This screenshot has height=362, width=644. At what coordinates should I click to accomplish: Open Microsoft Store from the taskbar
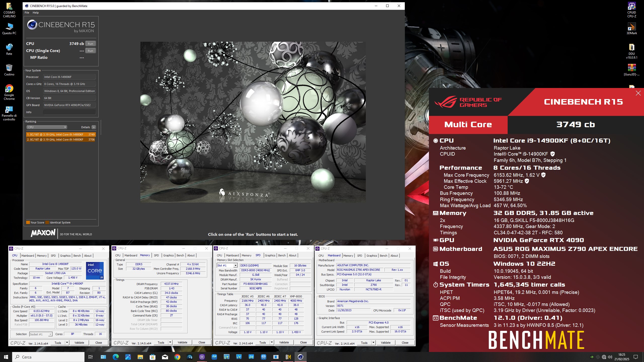point(152,357)
